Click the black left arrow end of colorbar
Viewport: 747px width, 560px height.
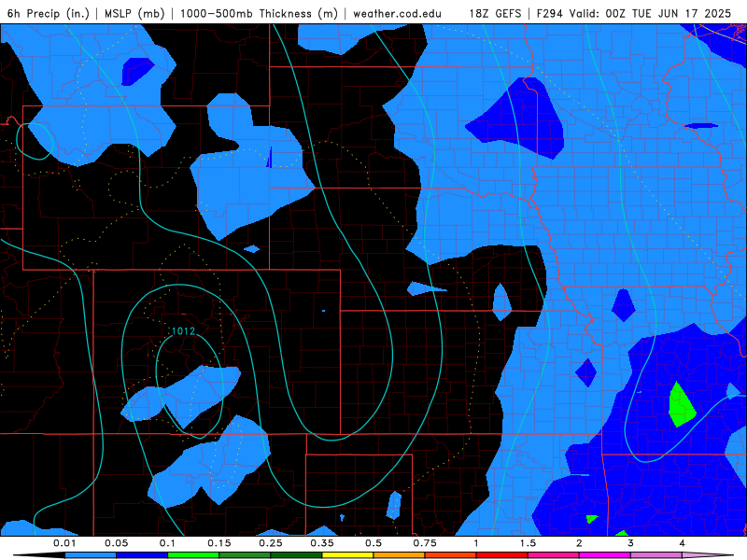click(x=39, y=555)
